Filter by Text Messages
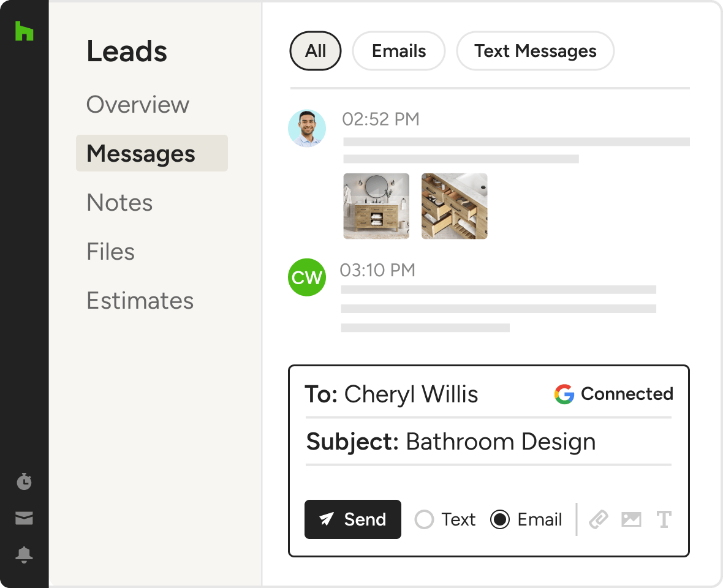This screenshot has width=723, height=588. tap(535, 51)
